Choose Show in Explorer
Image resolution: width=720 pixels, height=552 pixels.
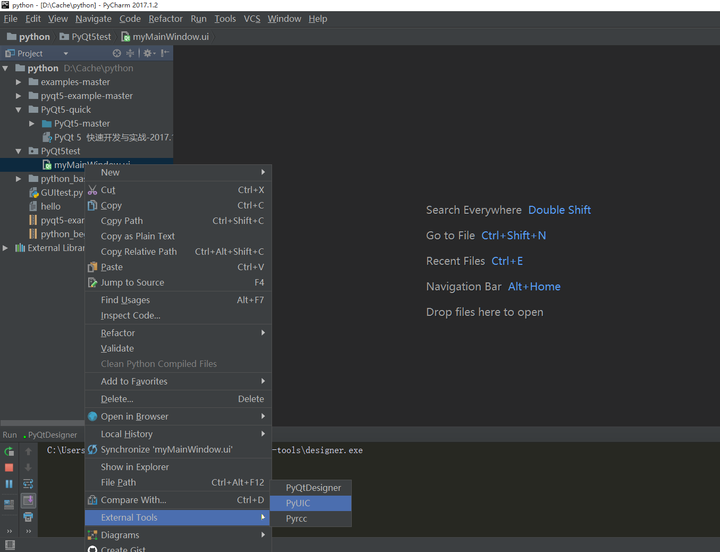click(x=178, y=467)
